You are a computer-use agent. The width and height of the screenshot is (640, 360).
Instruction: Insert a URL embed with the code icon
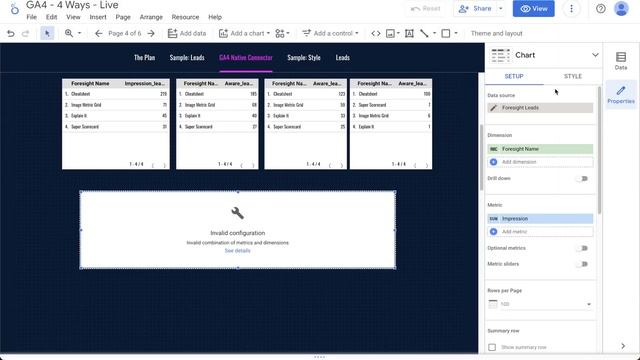click(x=376, y=33)
